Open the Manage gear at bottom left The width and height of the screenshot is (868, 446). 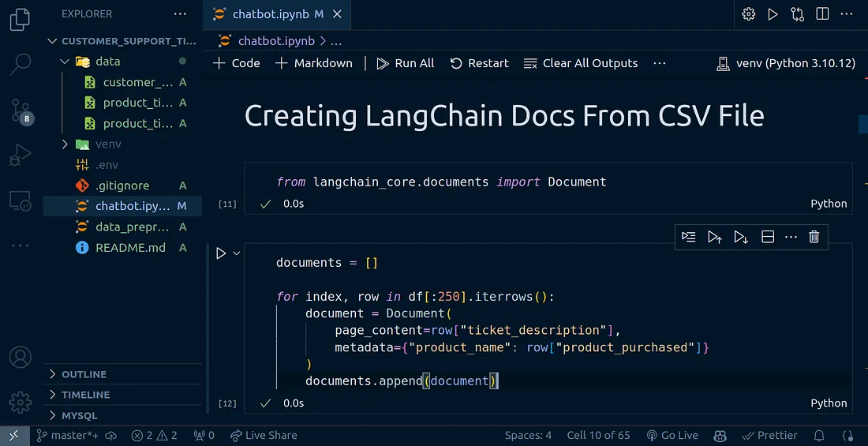(20, 403)
